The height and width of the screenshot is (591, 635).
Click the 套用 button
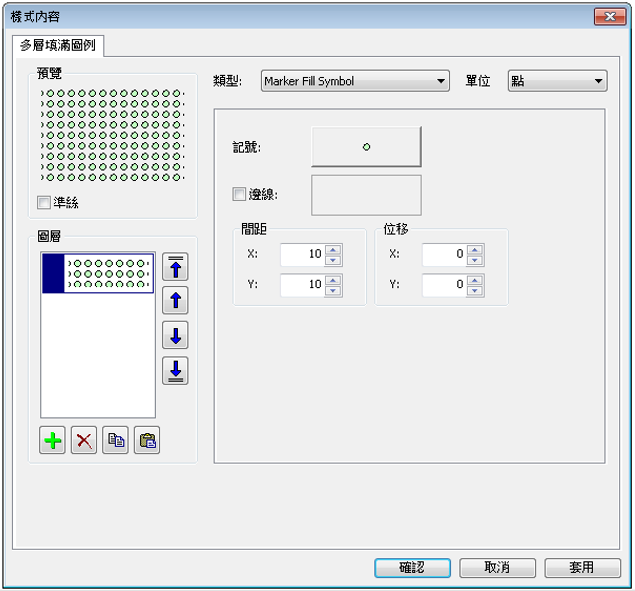(582, 568)
